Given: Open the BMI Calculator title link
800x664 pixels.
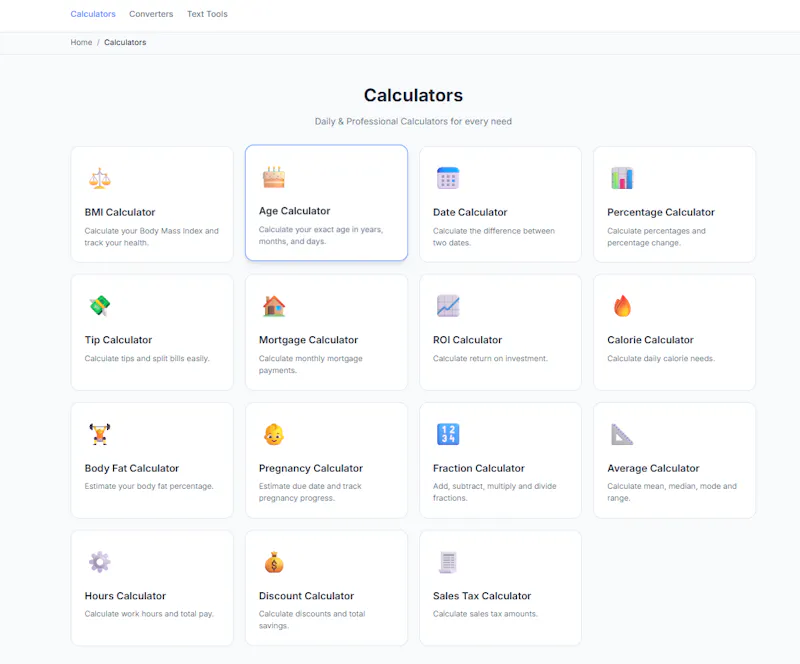Looking at the screenshot, I should [120, 212].
